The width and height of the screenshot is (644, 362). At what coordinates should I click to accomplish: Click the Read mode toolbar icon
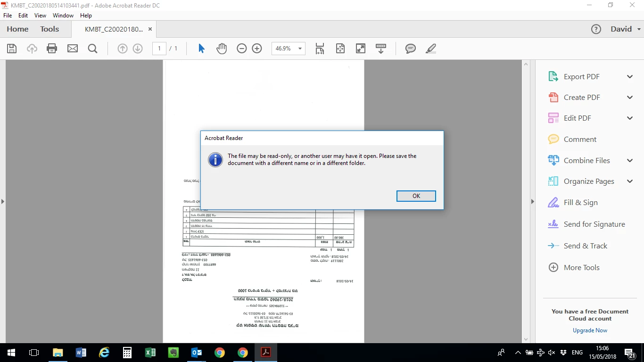tap(381, 49)
